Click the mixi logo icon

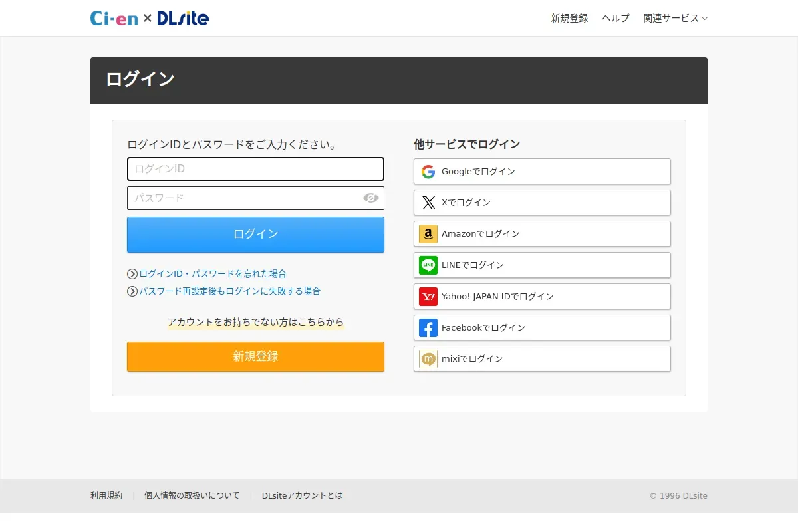point(428,359)
